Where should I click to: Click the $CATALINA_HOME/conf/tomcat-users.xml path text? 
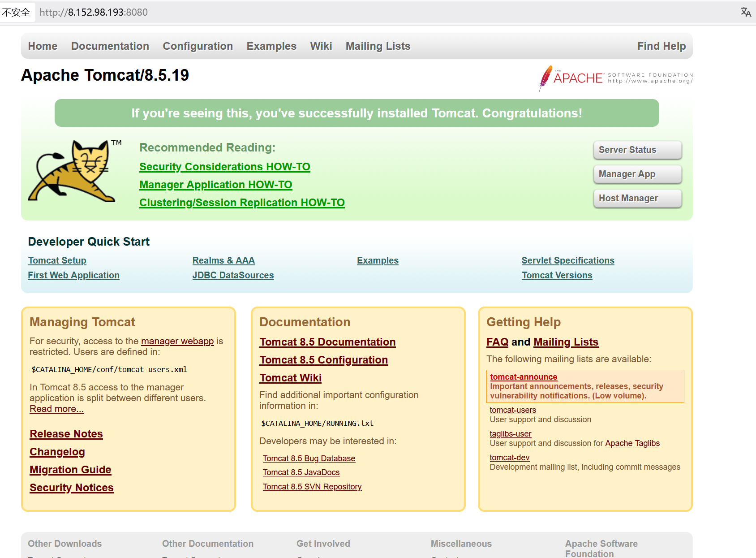coord(109,370)
